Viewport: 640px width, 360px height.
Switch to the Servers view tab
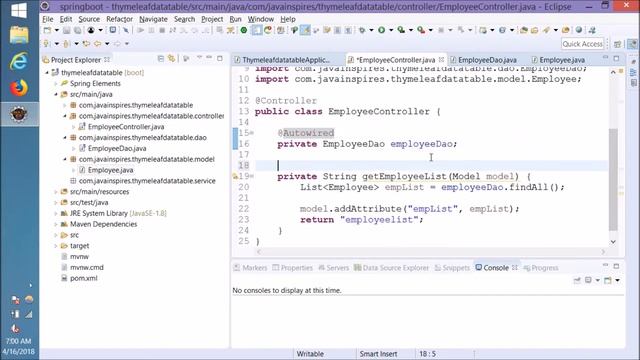tap(334, 268)
